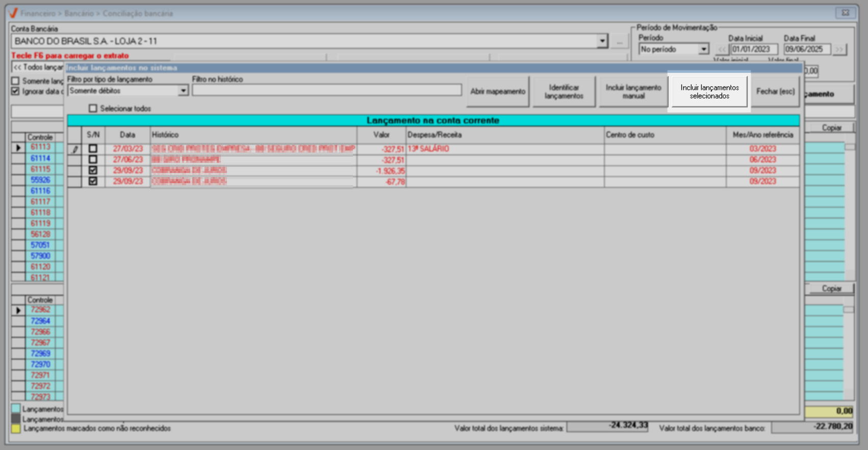Image resolution: width=868 pixels, height=450 pixels.
Task: Click the pencil edit icon on the 27/03/23 row
Action: click(x=74, y=149)
